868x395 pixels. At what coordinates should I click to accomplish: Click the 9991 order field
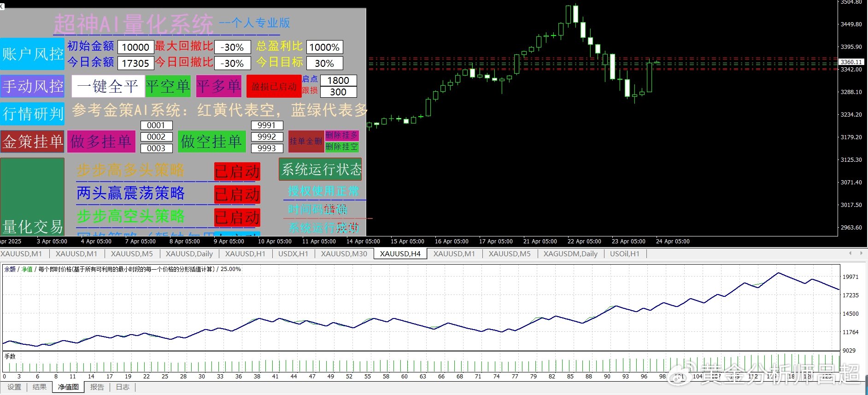267,125
